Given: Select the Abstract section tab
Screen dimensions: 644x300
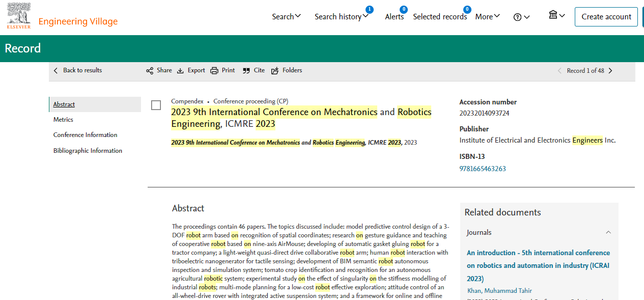Looking at the screenshot, I should coord(95,104).
